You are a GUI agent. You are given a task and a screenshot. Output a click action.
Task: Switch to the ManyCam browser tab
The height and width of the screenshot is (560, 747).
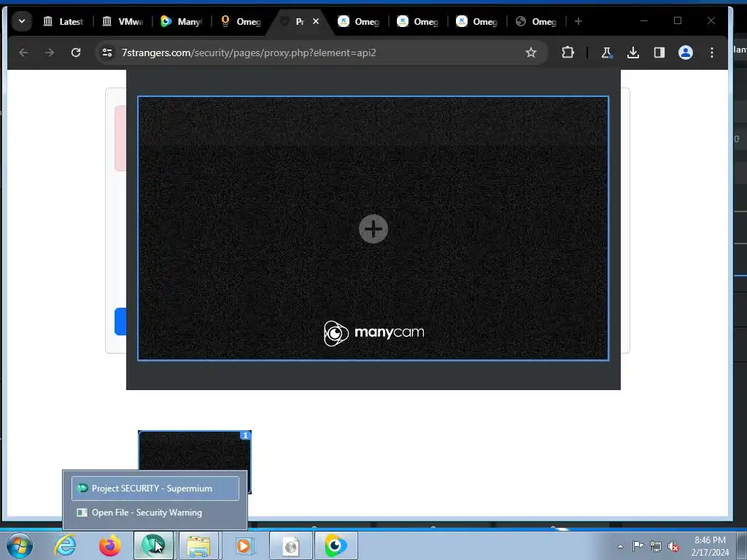pos(182,21)
